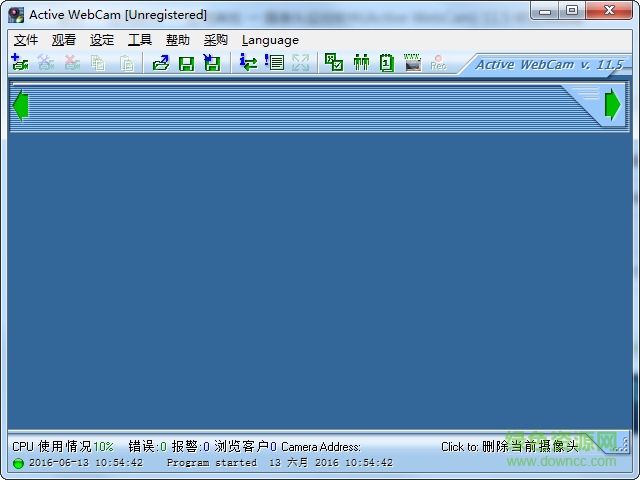Copy camera settings icon
640x480 pixels.
click(98, 63)
